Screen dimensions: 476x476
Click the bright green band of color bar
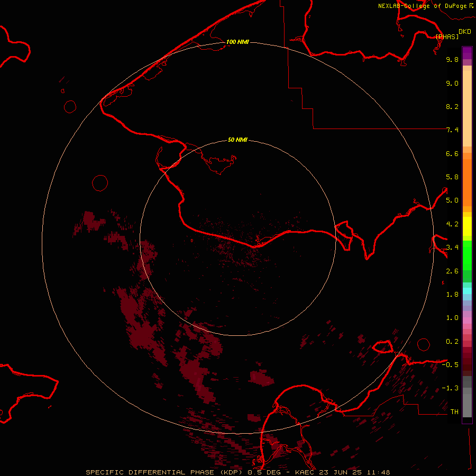pos(467,255)
